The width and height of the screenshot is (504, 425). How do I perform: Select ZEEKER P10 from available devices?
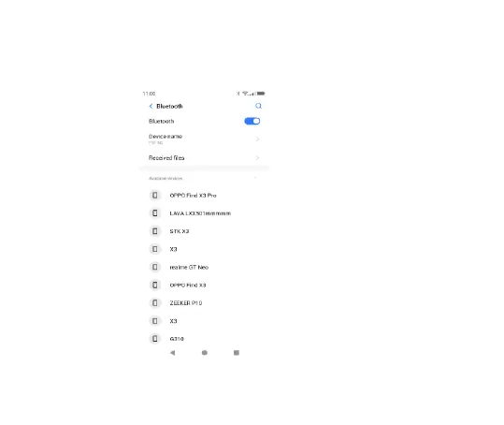(x=204, y=302)
